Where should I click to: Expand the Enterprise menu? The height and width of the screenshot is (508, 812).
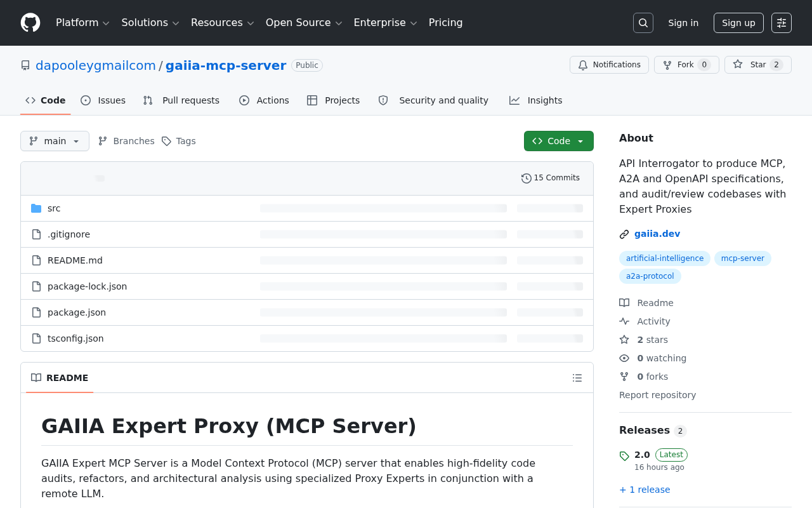(x=386, y=23)
